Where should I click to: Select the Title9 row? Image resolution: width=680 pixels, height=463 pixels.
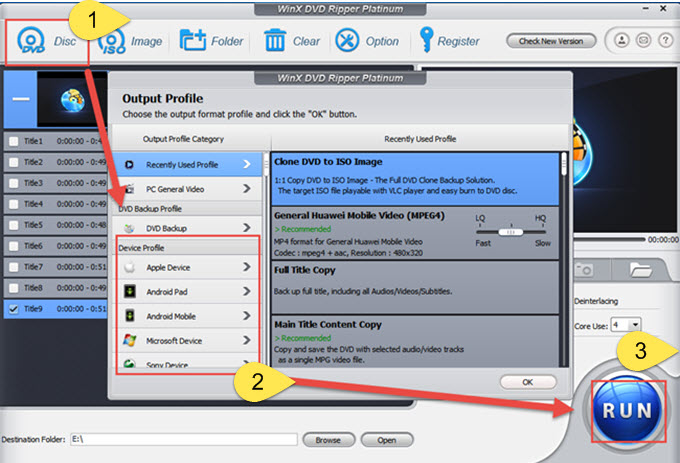point(56,309)
